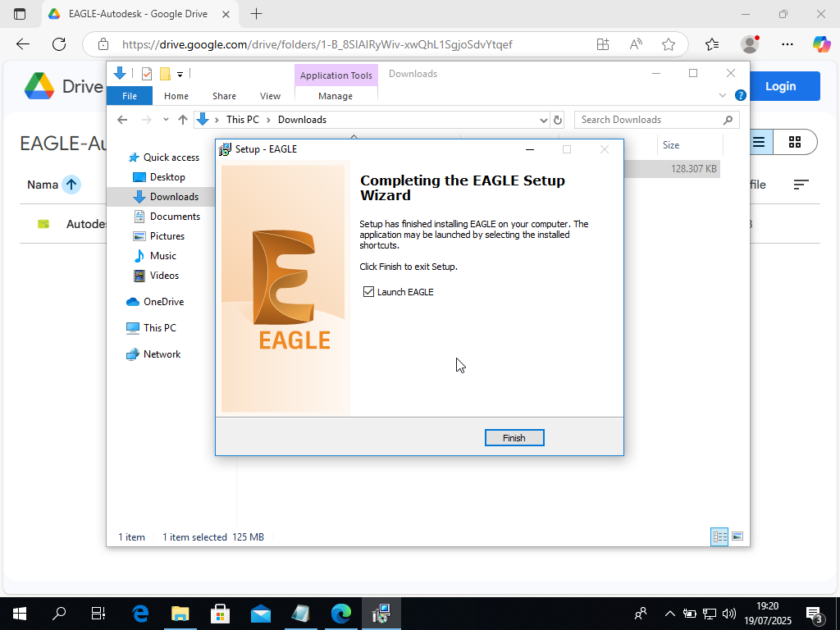Screen dimensions: 840x630
Task: Launch Microsoft Store from the taskbar
Action: pyautogui.click(x=219, y=613)
